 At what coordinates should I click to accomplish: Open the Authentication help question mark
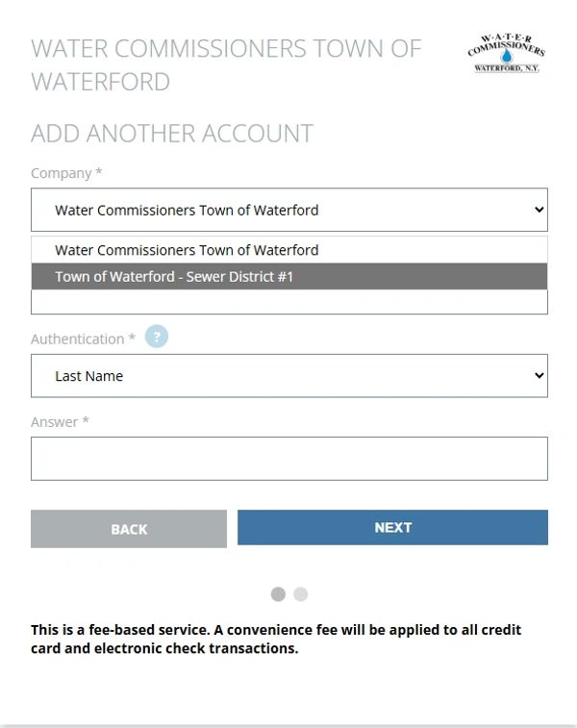[x=157, y=337]
